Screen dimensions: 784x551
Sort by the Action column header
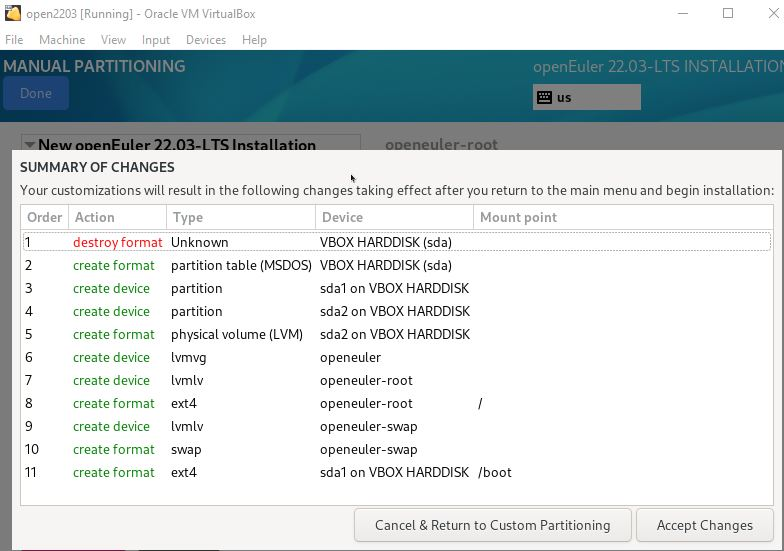[x=117, y=218]
